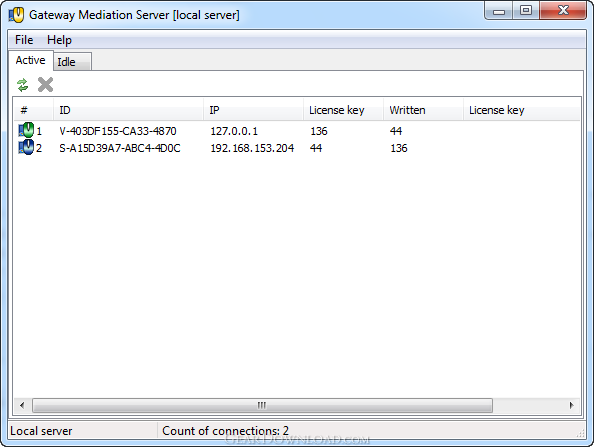Click the # column header
594x447 pixels.
tap(34, 110)
